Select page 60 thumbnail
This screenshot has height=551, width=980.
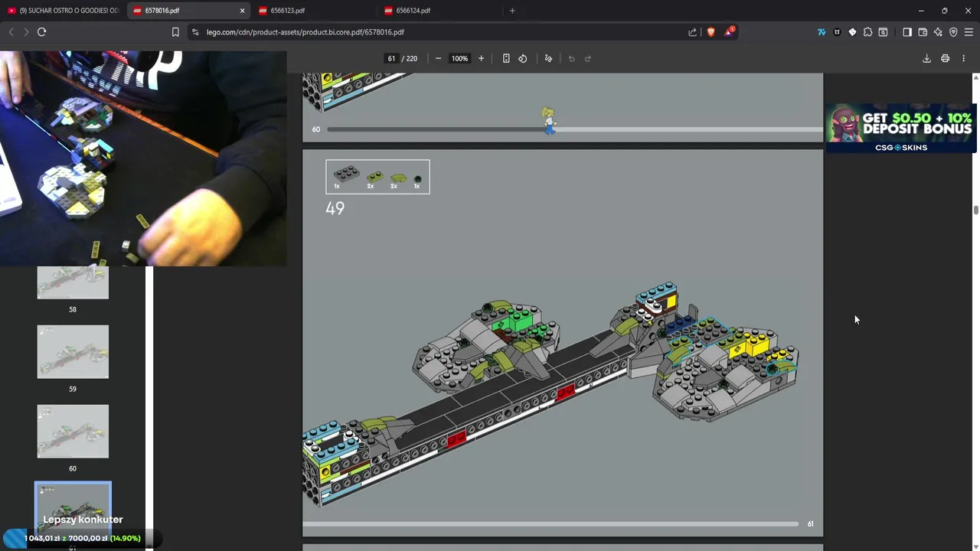click(x=73, y=432)
